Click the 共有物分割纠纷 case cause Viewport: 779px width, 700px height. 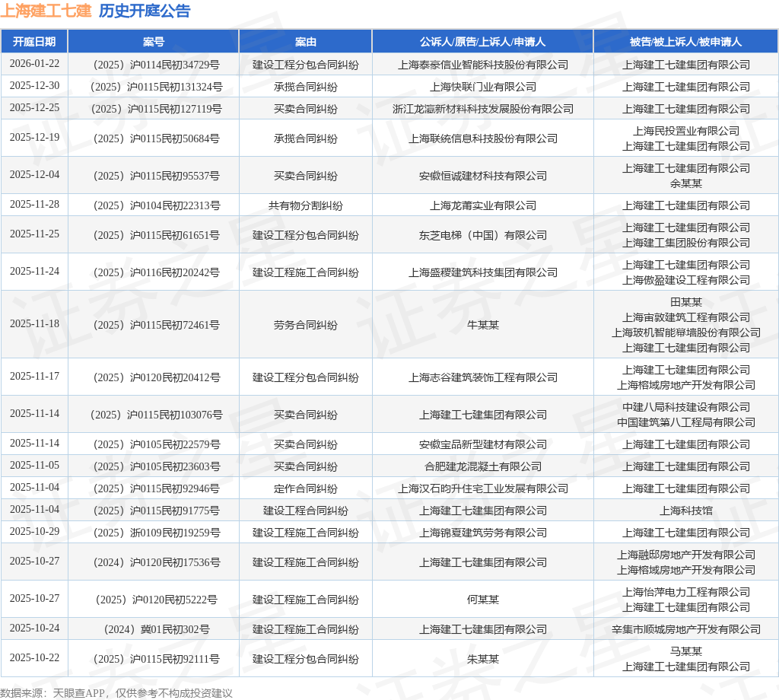tap(306, 205)
